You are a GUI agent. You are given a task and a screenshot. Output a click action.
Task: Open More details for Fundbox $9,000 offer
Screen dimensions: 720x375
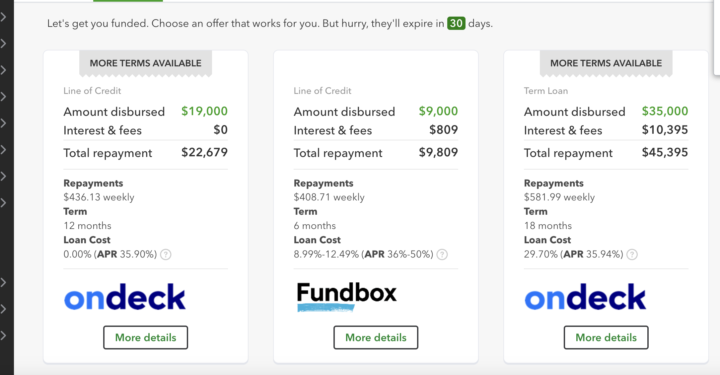click(376, 337)
